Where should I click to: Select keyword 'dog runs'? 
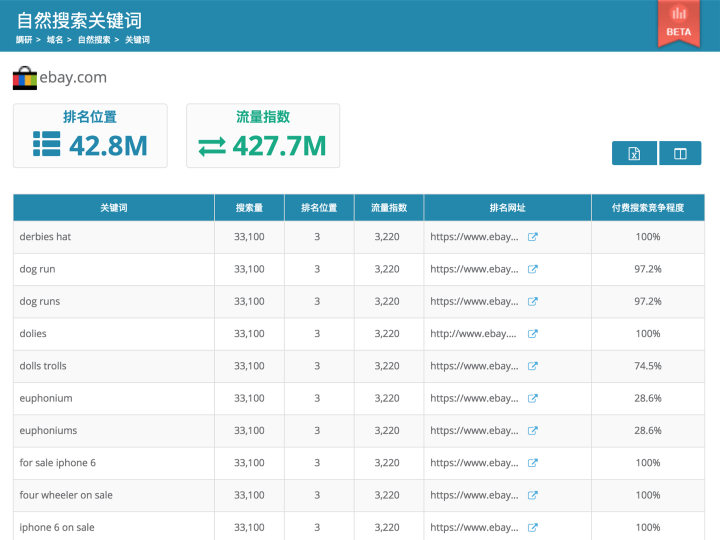[x=39, y=302]
